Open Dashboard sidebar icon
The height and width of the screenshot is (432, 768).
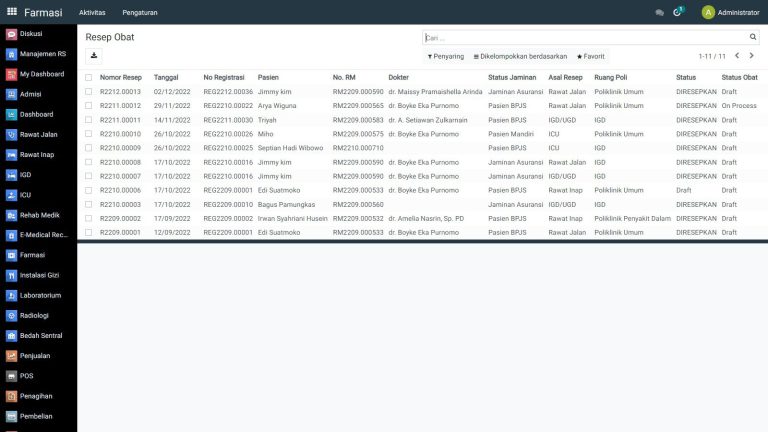11,115
